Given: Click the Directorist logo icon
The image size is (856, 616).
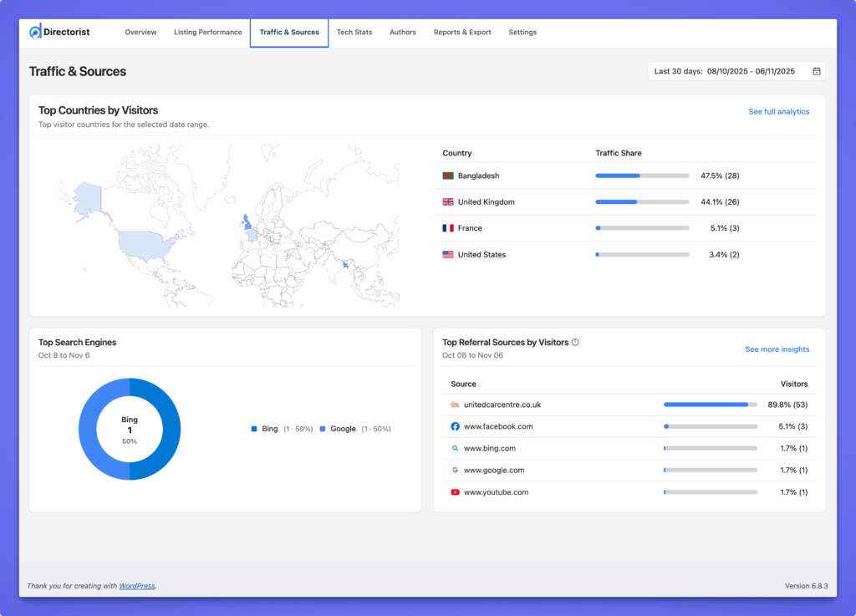Looking at the screenshot, I should pos(35,32).
